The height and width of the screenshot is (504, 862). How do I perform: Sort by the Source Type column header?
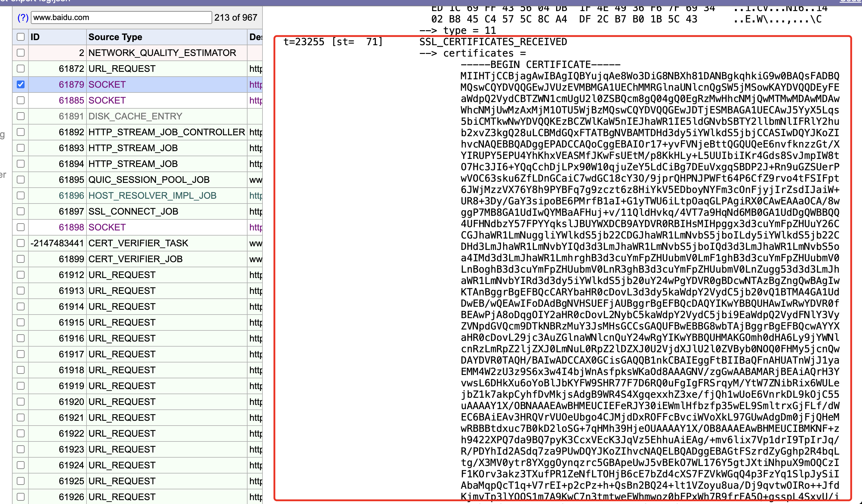(x=115, y=37)
